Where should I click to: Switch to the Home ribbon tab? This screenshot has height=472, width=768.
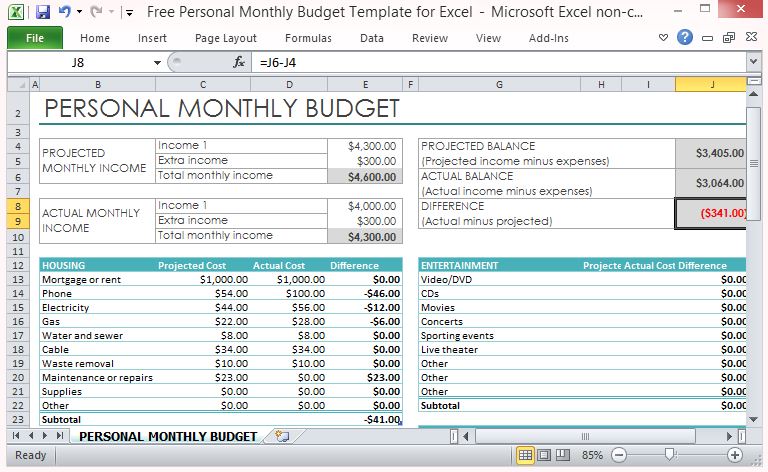[x=95, y=38]
